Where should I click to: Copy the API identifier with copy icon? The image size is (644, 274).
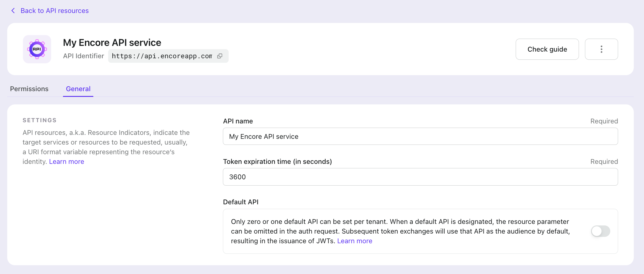(x=220, y=56)
